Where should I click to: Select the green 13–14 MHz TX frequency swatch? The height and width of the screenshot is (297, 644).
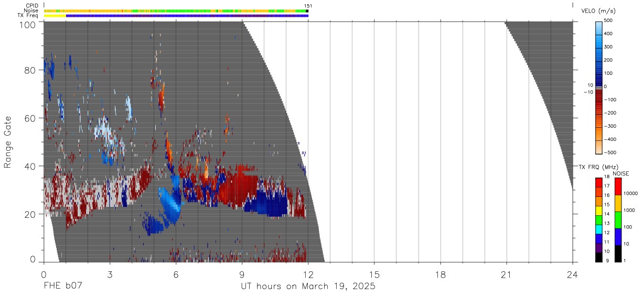tap(598, 220)
